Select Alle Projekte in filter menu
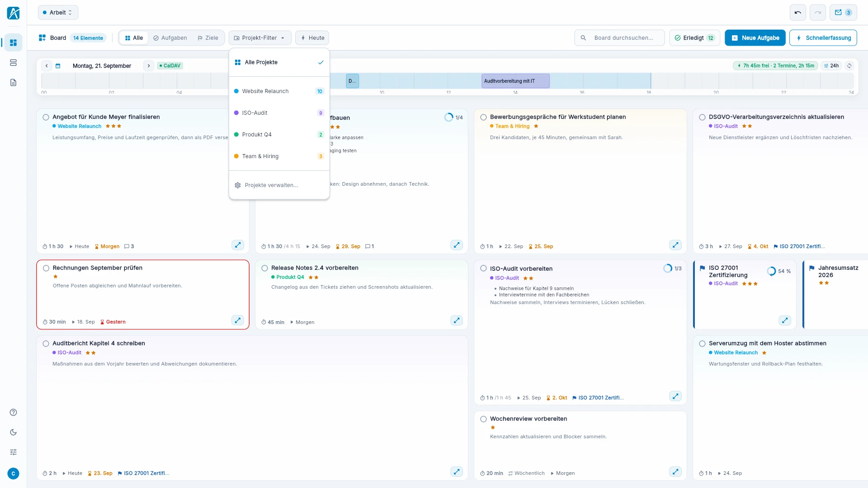This screenshot has height=488, width=868. (x=279, y=62)
